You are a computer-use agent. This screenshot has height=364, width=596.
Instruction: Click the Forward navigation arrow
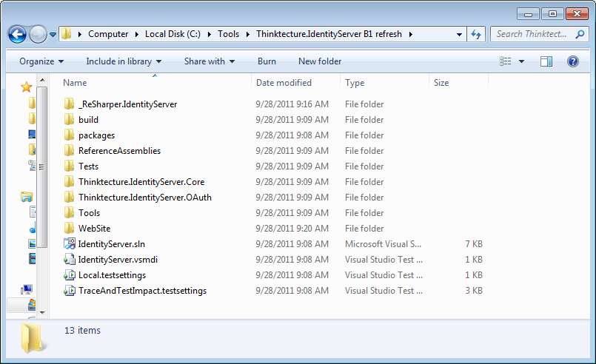coord(38,35)
